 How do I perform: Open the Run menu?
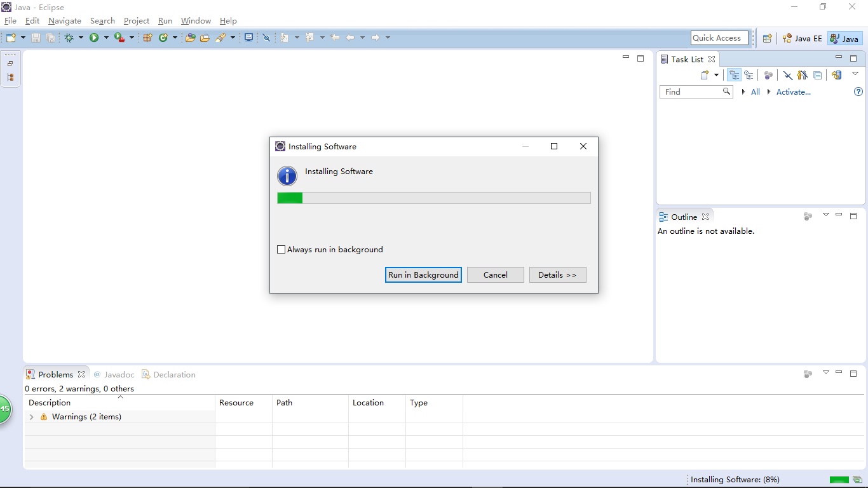165,21
